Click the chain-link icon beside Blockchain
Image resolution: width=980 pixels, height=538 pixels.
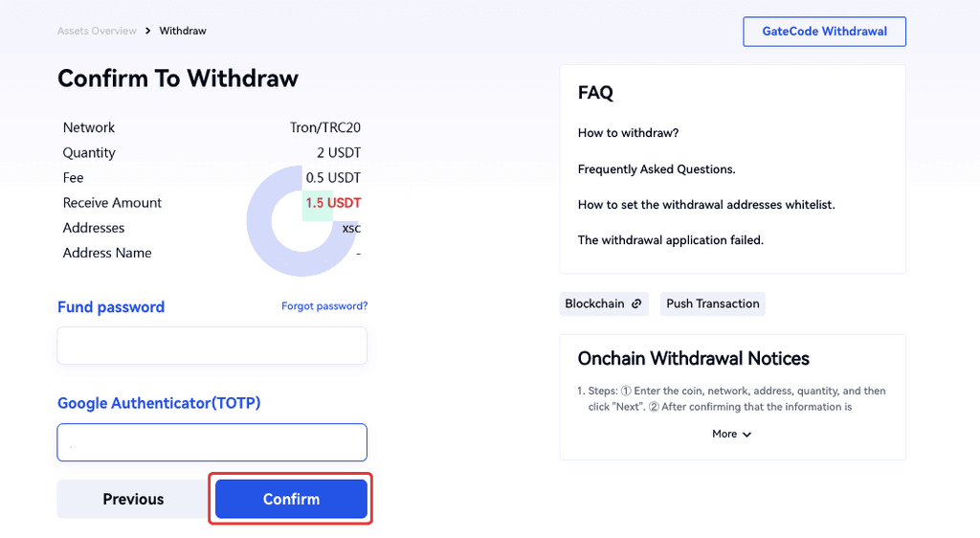point(636,304)
